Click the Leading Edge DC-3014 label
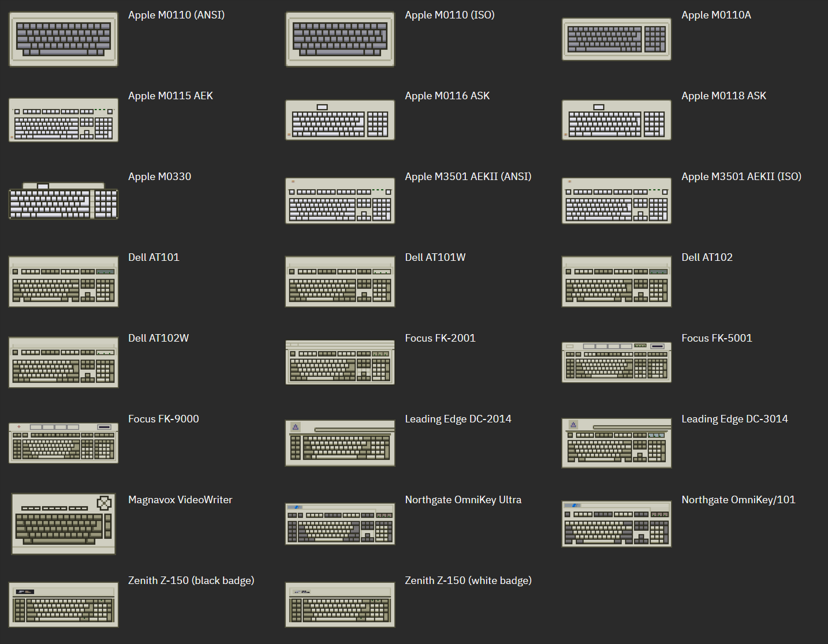 [x=734, y=419]
